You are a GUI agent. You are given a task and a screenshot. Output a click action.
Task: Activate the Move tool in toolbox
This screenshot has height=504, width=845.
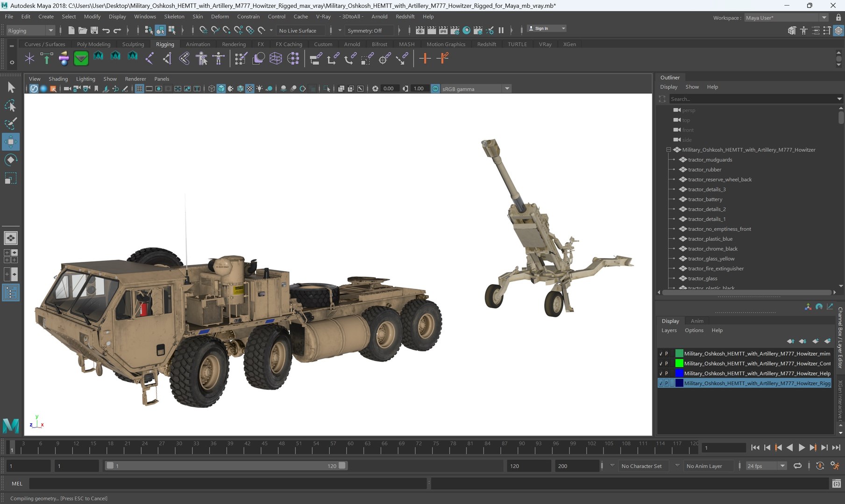coord(11,142)
